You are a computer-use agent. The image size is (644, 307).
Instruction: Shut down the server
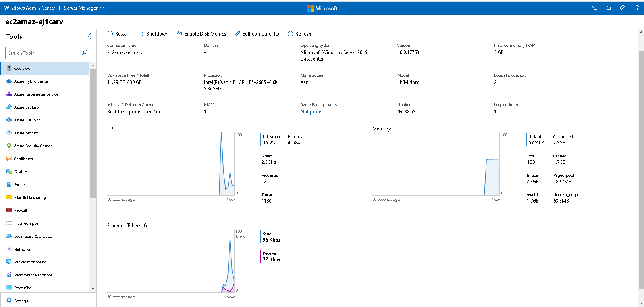tap(153, 34)
